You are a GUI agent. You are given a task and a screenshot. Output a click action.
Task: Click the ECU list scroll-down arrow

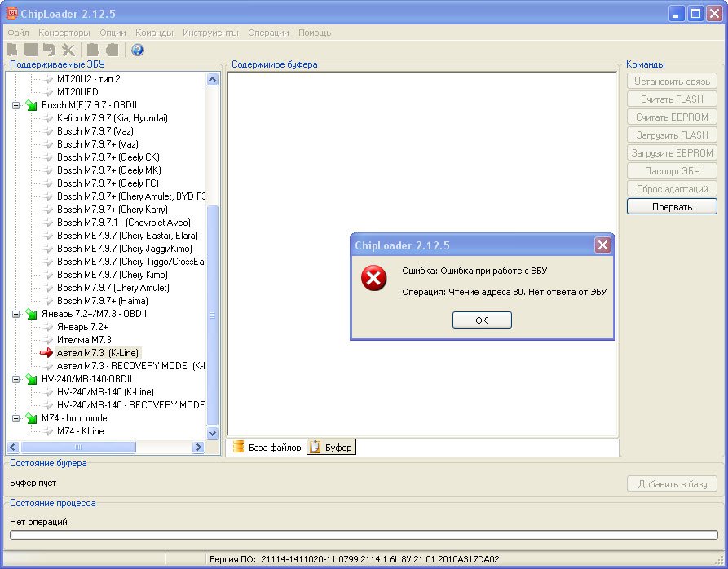[x=213, y=434]
